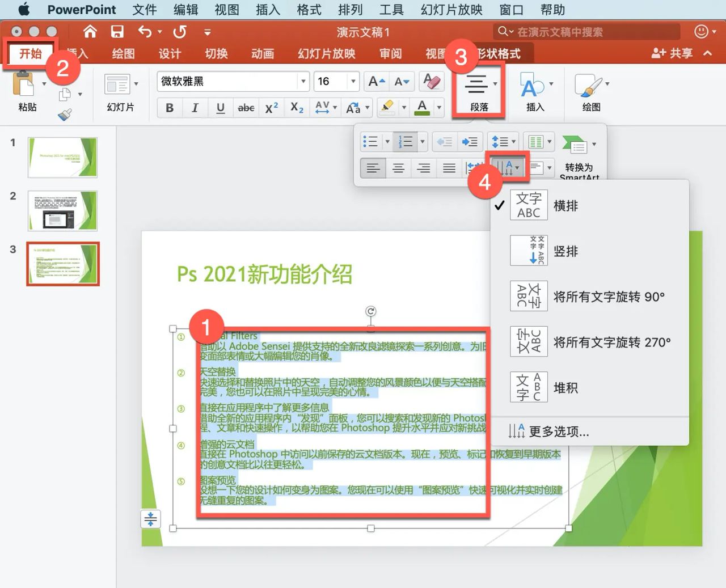The height and width of the screenshot is (588, 726).
Task: Switch to the Design (设计) tab
Action: pos(170,54)
